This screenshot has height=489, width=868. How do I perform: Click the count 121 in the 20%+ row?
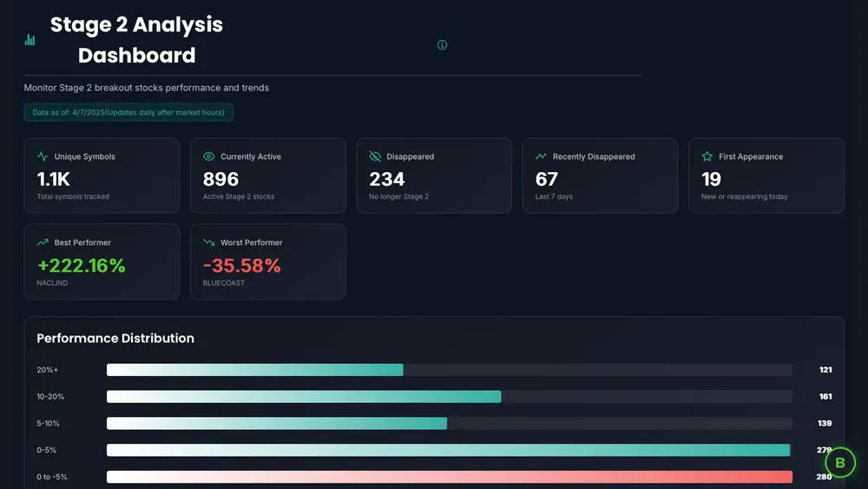coord(825,369)
